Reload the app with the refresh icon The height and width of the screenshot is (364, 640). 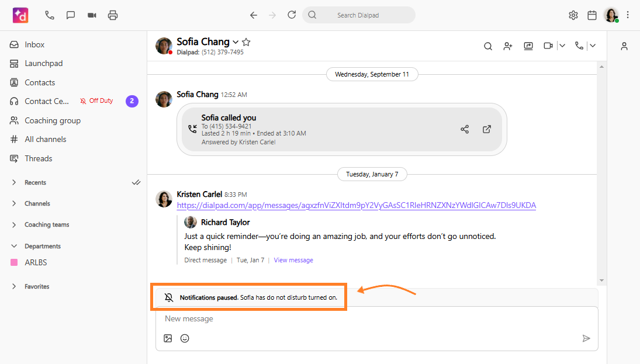pos(292,15)
